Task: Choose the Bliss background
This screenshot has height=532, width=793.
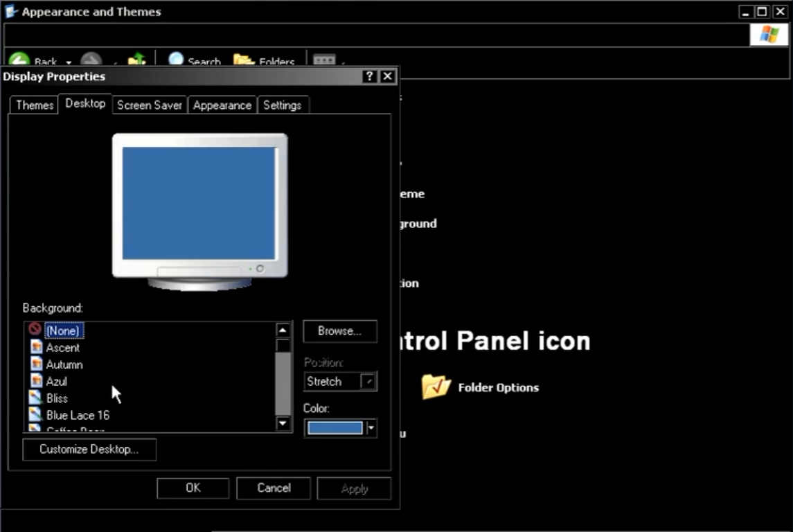Action: [x=57, y=398]
